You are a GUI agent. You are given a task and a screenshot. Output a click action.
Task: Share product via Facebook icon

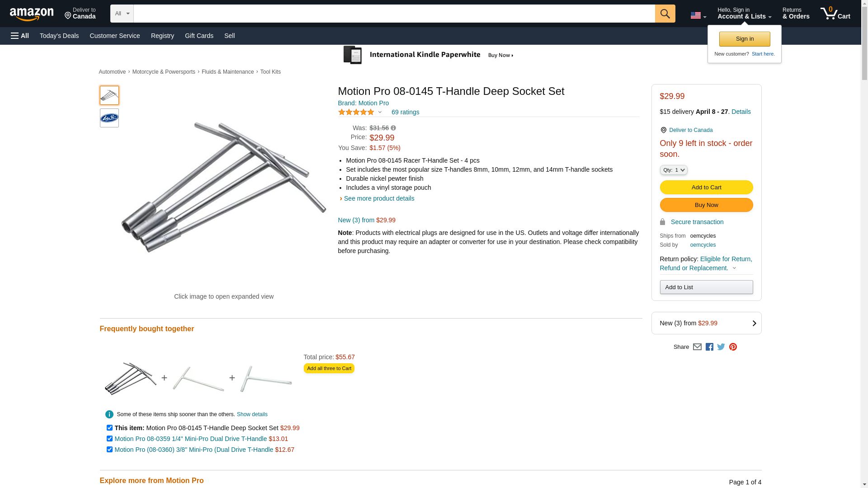click(709, 347)
